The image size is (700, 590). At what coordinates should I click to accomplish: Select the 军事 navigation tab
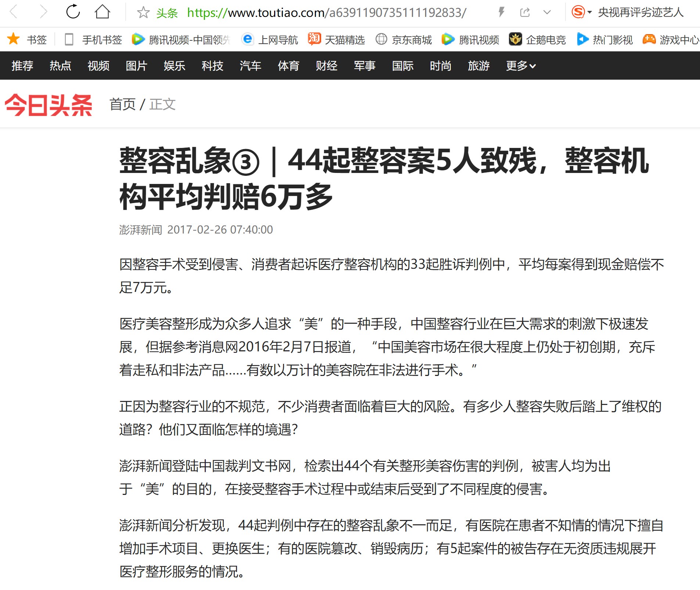click(x=365, y=66)
